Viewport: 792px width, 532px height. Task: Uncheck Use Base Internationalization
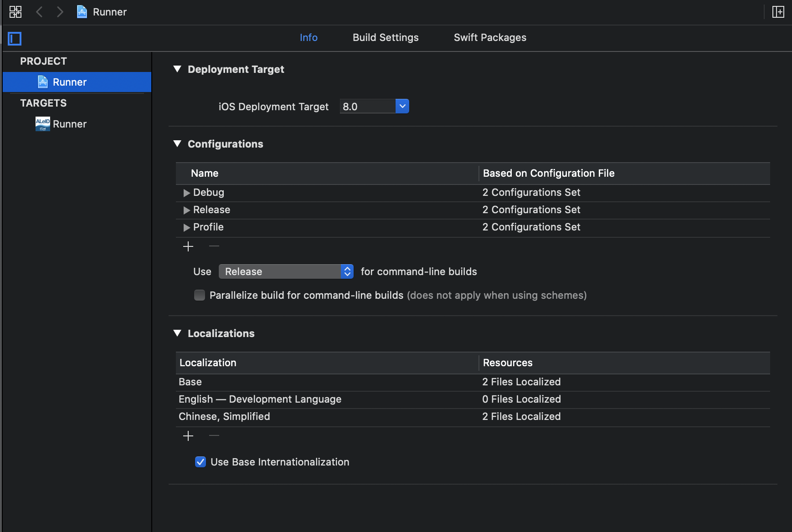click(x=201, y=462)
